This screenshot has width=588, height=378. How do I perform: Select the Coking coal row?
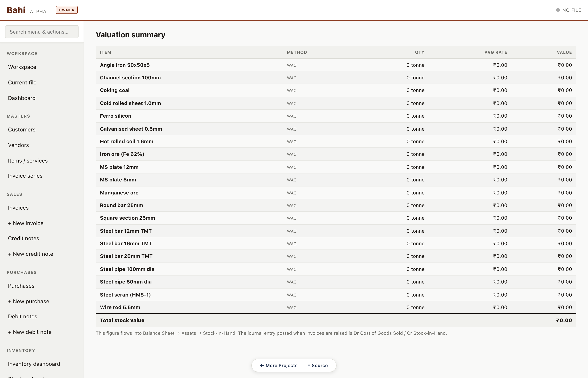[x=115, y=90]
